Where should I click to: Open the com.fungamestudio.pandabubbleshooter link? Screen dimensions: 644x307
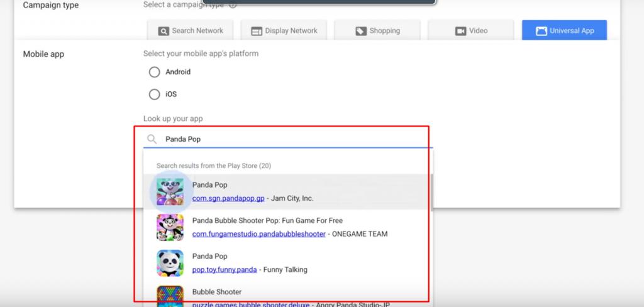pyautogui.click(x=258, y=234)
